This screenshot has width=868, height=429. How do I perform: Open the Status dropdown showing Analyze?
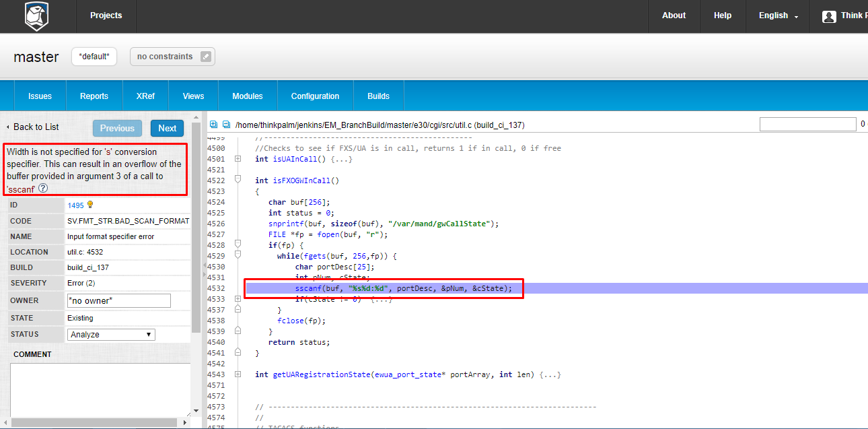pos(111,335)
